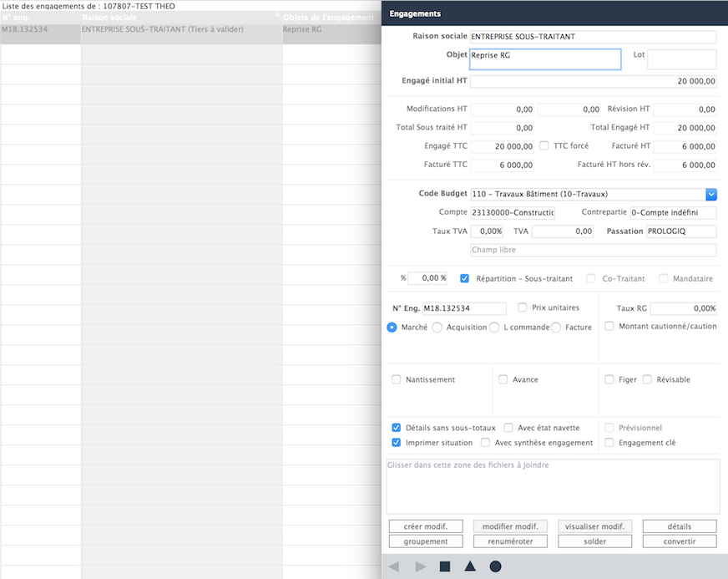The width and height of the screenshot is (728, 579).
Task: Enable Engagement clé checkbox
Action: pyautogui.click(x=609, y=442)
